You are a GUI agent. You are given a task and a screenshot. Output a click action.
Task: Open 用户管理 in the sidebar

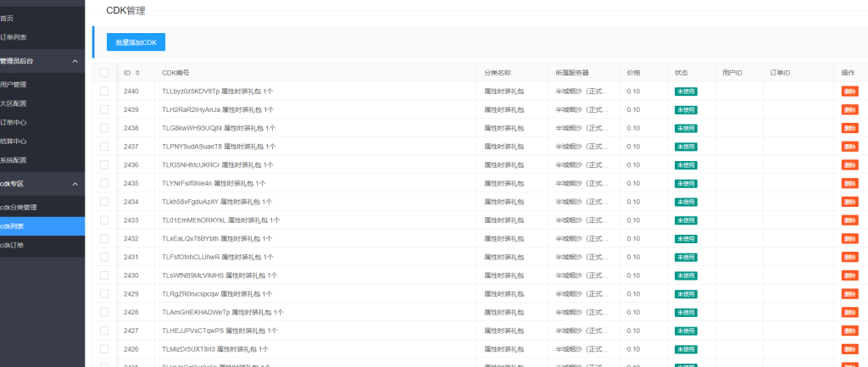coord(14,85)
